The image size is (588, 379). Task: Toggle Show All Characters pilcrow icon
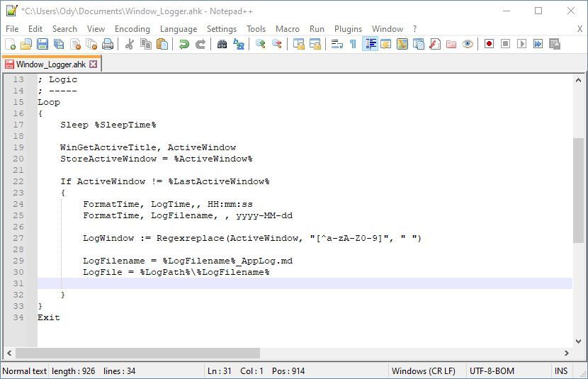[353, 44]
